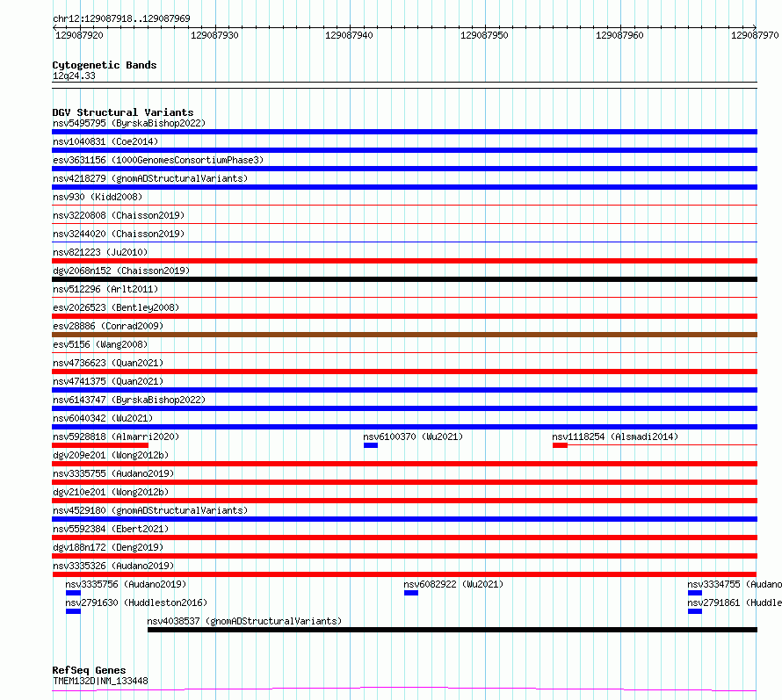
Task: Open nsv3335755 (Audano2019) label
Action: pos(113,473)
